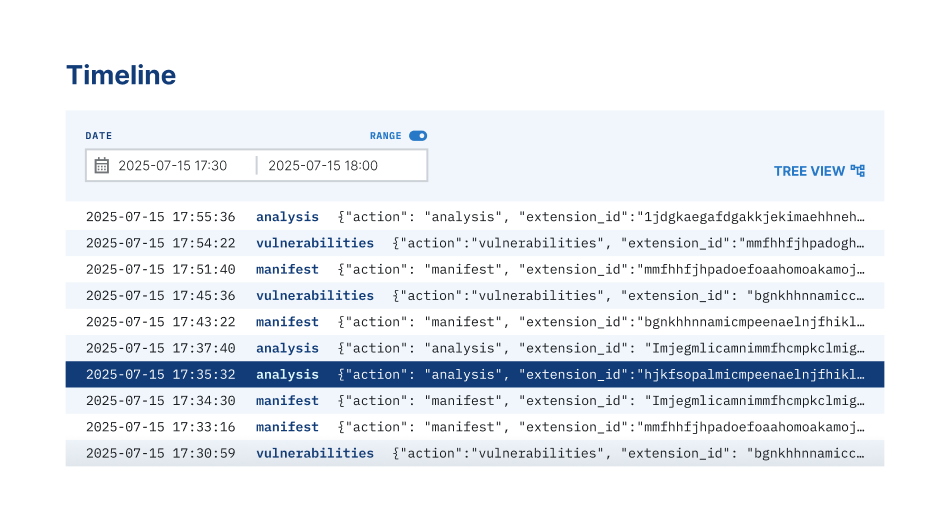Edit start date 2025-07-15 17:30
950x532 pixels.
173,165
